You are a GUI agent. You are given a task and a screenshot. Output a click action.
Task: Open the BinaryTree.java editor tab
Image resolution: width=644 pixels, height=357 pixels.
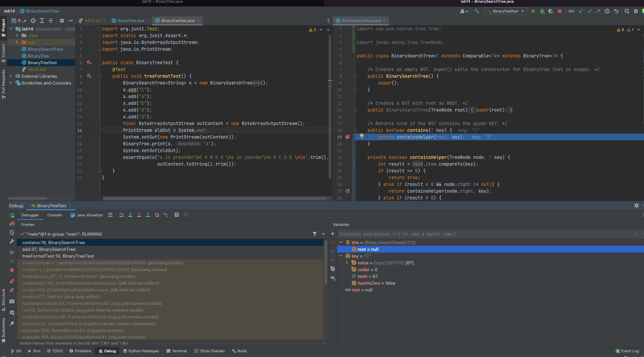coord(131,21)
